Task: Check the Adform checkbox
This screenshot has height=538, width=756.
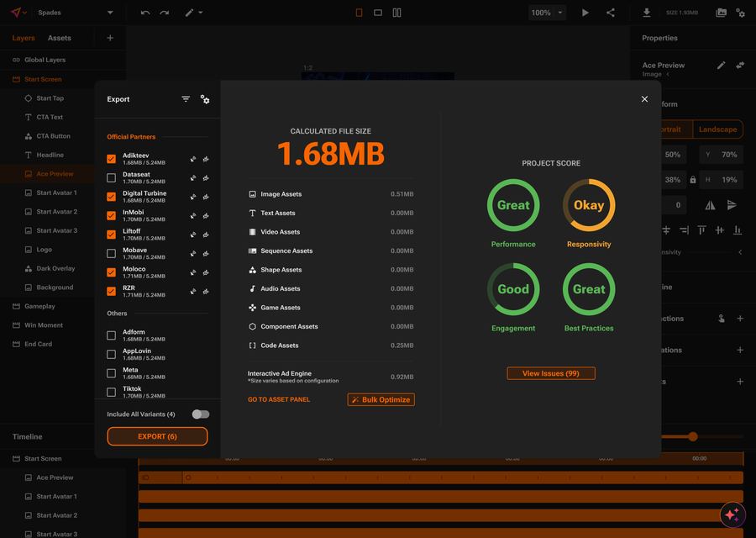Action: (x=112, y=335)
